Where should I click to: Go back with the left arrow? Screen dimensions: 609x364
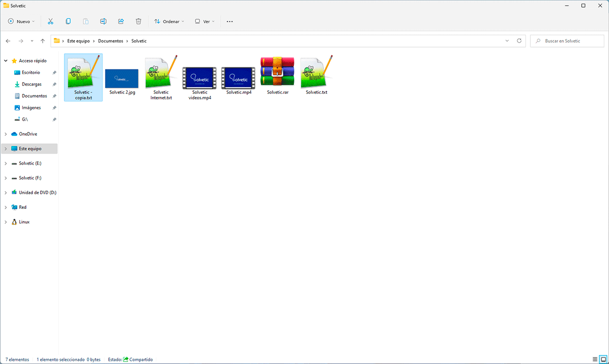tap(8, 41)
